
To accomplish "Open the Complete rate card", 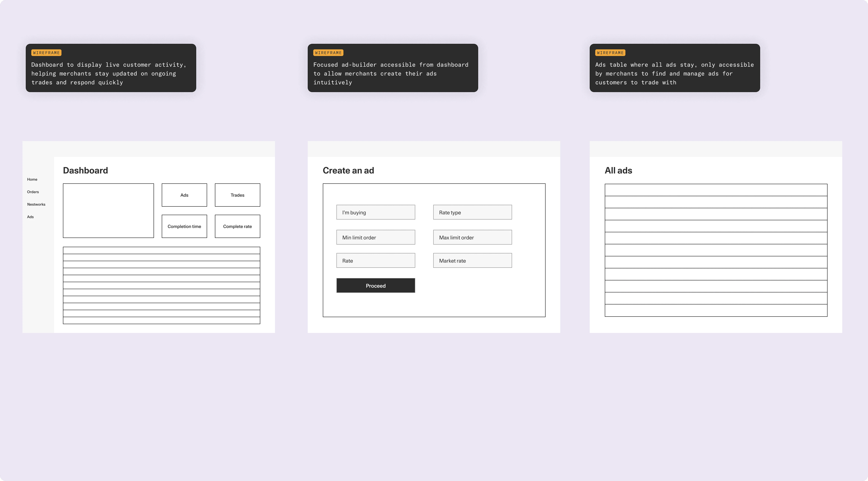I will coord(238,226).
